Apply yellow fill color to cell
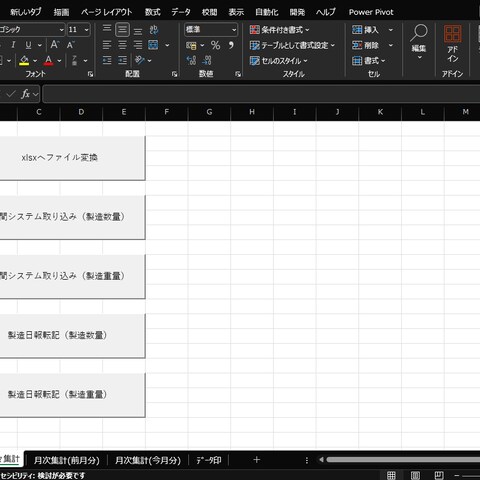The image size is (480, 480). 24,60
